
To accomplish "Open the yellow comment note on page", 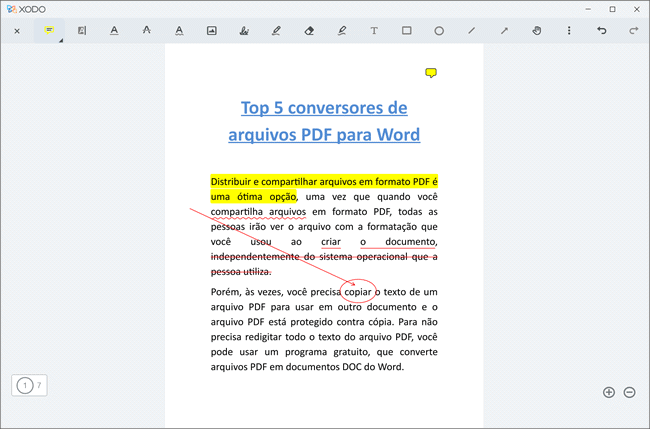I will pyautogui.click(x=431, y=73).
